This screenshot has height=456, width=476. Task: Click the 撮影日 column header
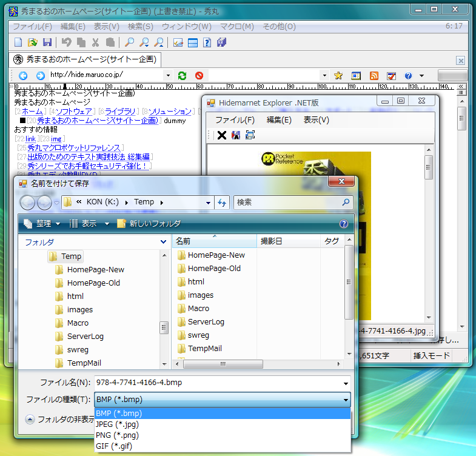289,241
